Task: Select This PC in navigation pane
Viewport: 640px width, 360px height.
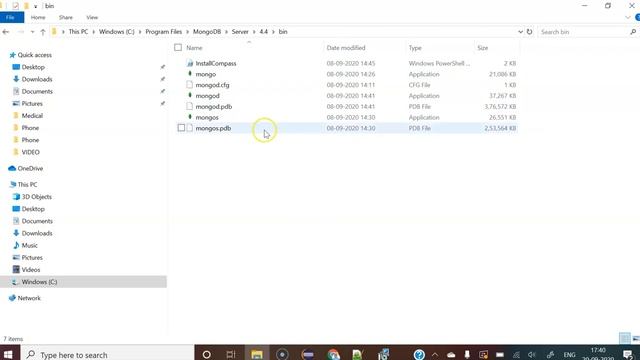Action: 27,184
